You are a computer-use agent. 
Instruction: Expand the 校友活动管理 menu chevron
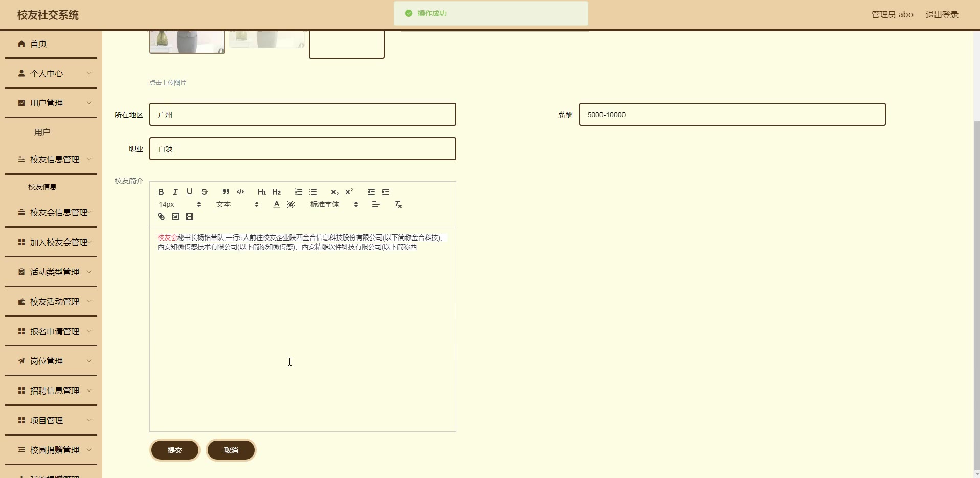tap(89, 301)
